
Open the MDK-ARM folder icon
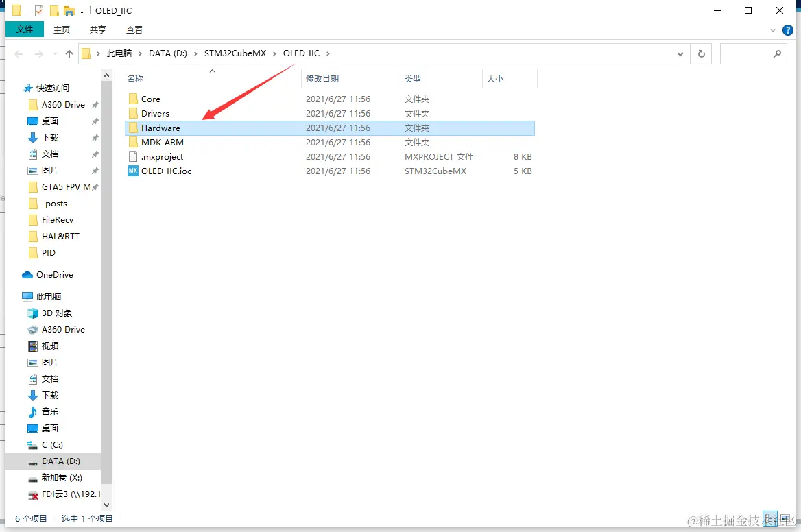click(133, 142)
